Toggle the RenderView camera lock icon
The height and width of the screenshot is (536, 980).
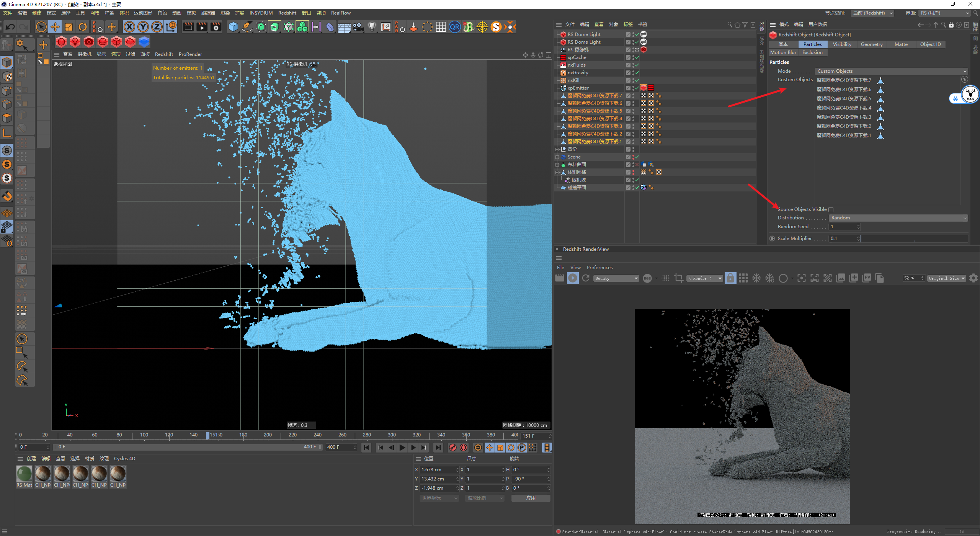point(730,278)
